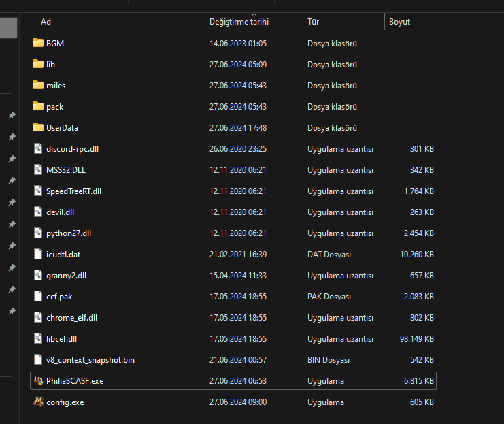
Task: Click the PhiliaSCASF.exe application icon
Action: click(38, 380)
